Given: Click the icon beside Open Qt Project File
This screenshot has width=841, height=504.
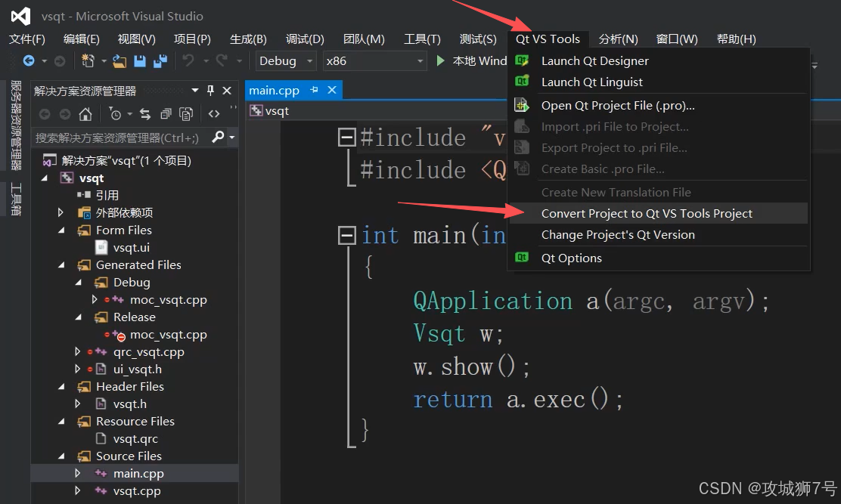Looking at the screenshot, I should click(522, 105).
